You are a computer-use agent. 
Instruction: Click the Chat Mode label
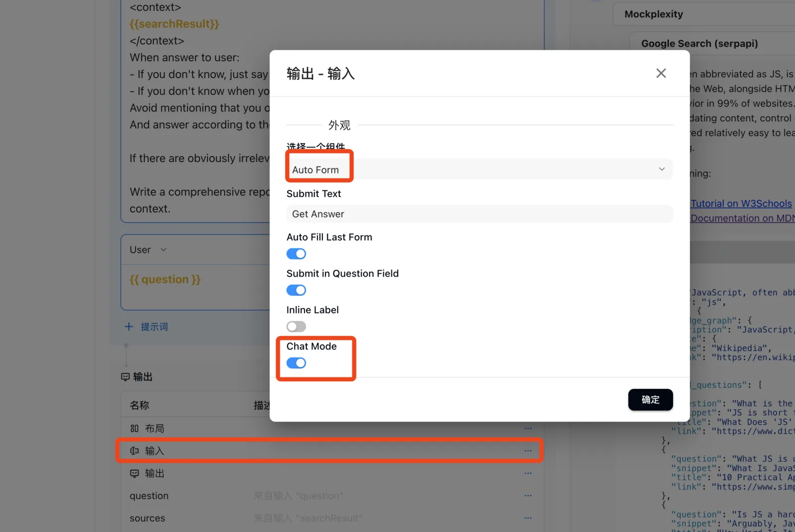[x=312, y=346]
